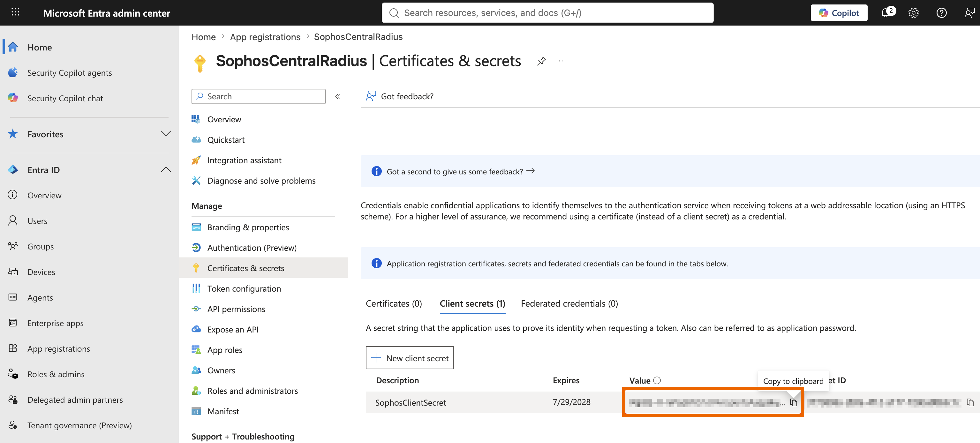Click the SophosClientSecret description cell

pyautogui.click(x=411, y=402)
